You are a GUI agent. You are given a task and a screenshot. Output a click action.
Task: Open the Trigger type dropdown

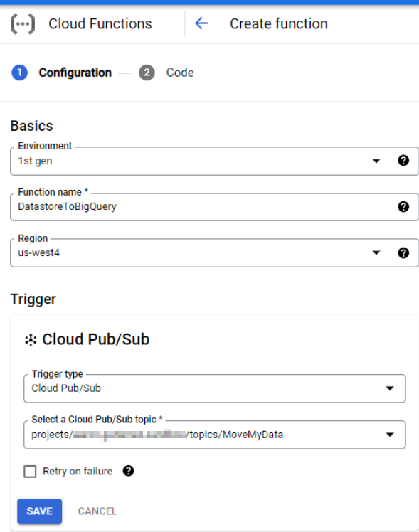(214, 388)
